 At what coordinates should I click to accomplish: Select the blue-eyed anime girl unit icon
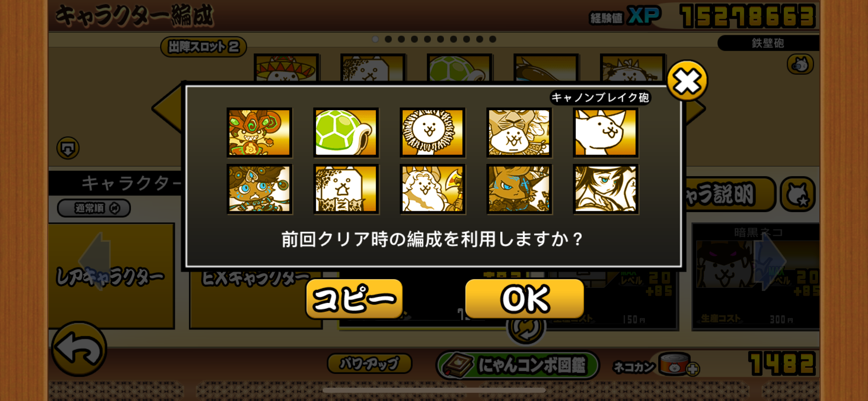[x=606, y=189]
